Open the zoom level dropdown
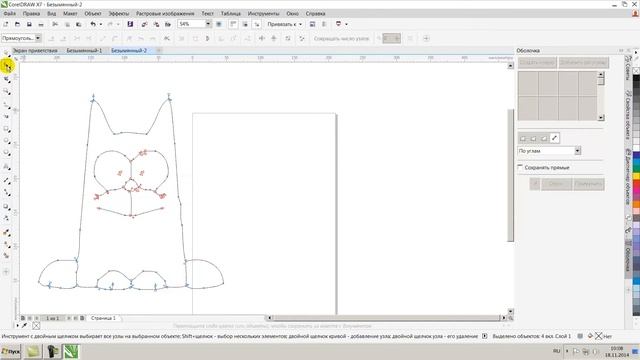Image resolution: width=640 pixels, height=360 pixels. (x=208, y=24)
